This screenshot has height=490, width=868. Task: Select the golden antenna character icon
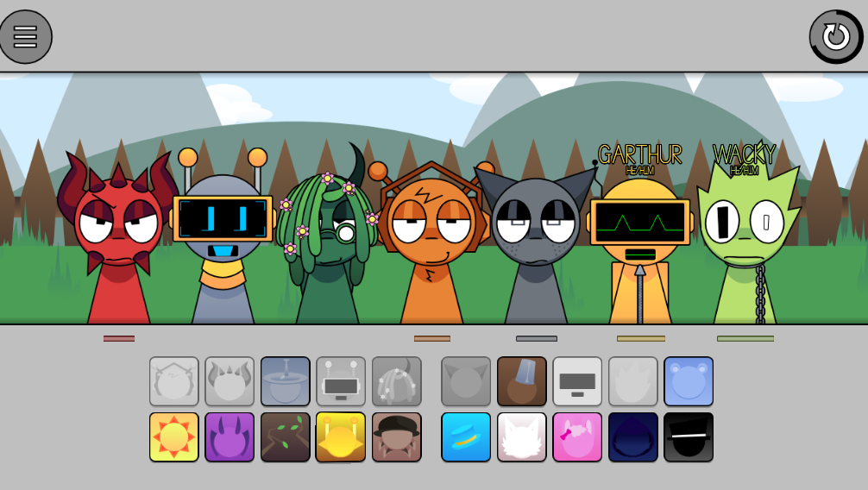click(341, 437)
